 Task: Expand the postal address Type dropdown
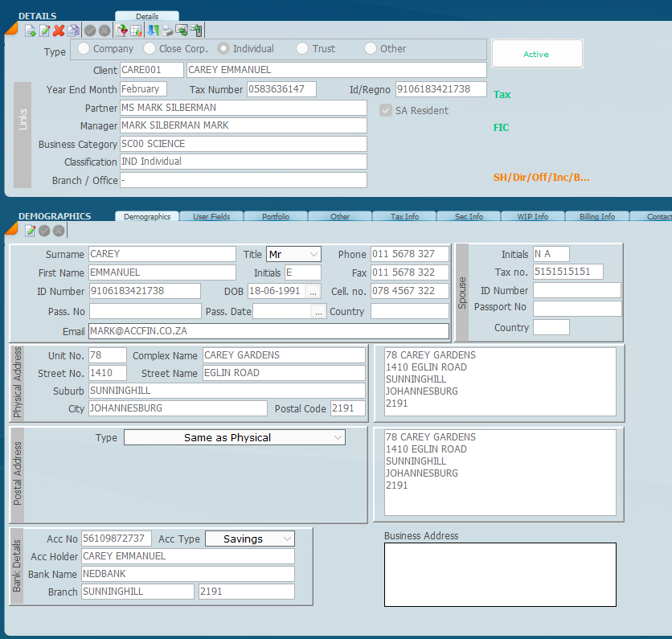coord(234,438)
